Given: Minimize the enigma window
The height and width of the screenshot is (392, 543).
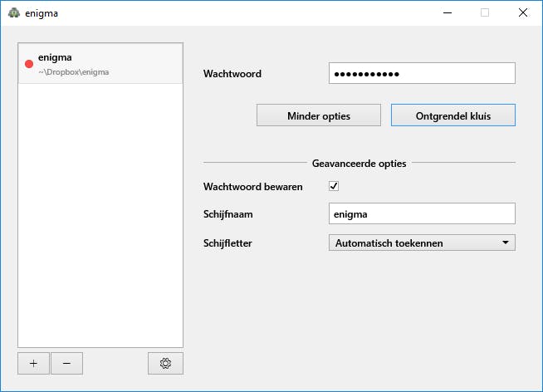Looking at the screenshot, I should (x=447, y=13).
